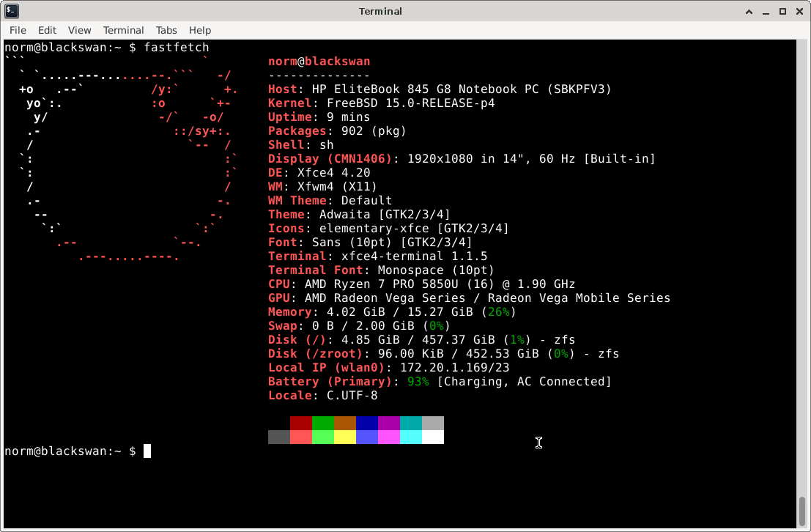811x532 pixels.
Task: Minimize the Terminal window
Action: [x=766, y=11]
